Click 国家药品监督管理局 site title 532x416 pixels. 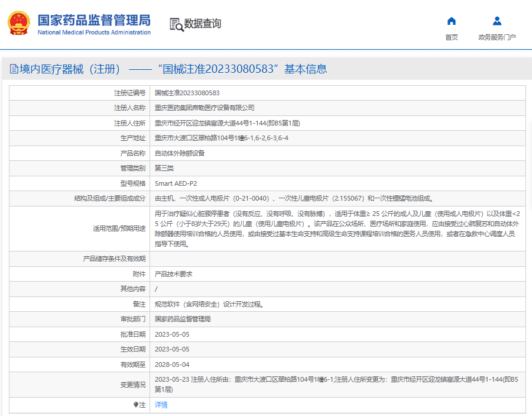(94, 20)
